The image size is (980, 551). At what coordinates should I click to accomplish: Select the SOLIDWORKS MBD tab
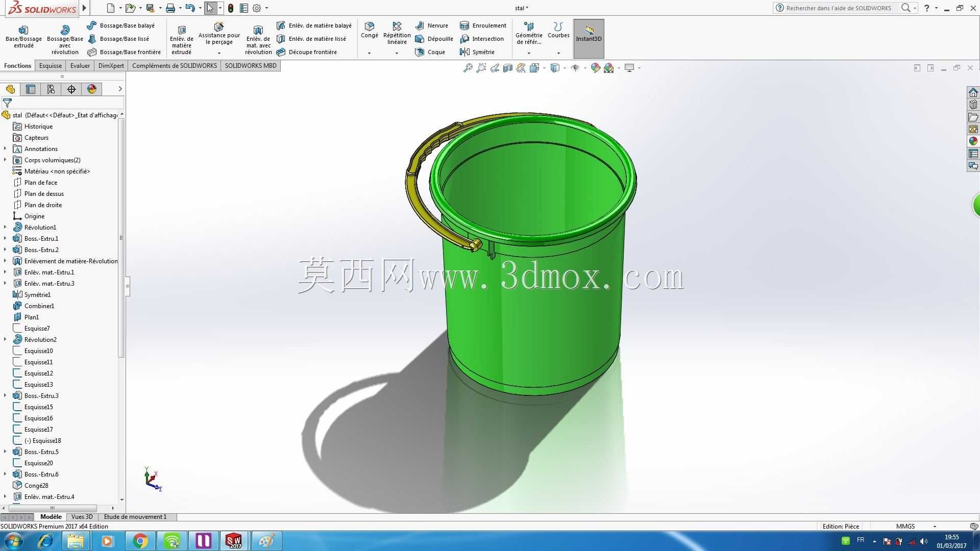(251, 66)
